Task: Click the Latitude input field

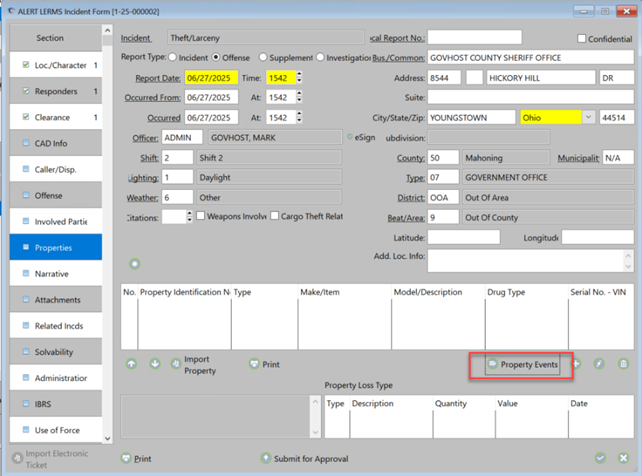Action: 464,237
